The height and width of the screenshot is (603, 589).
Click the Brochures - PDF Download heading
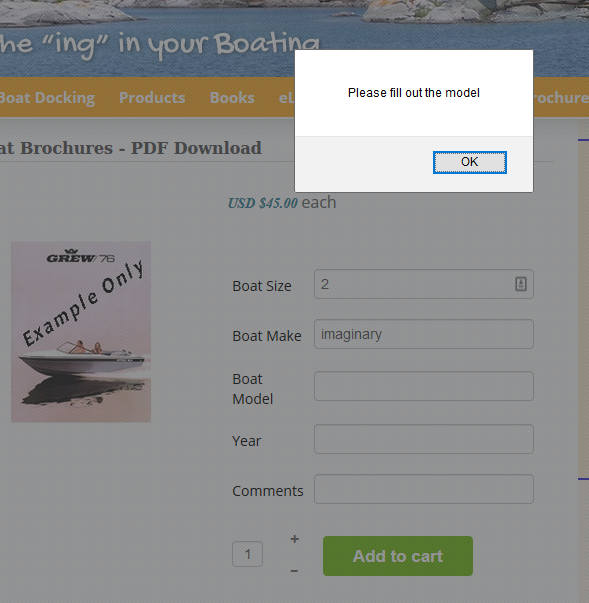click(131, 148)
